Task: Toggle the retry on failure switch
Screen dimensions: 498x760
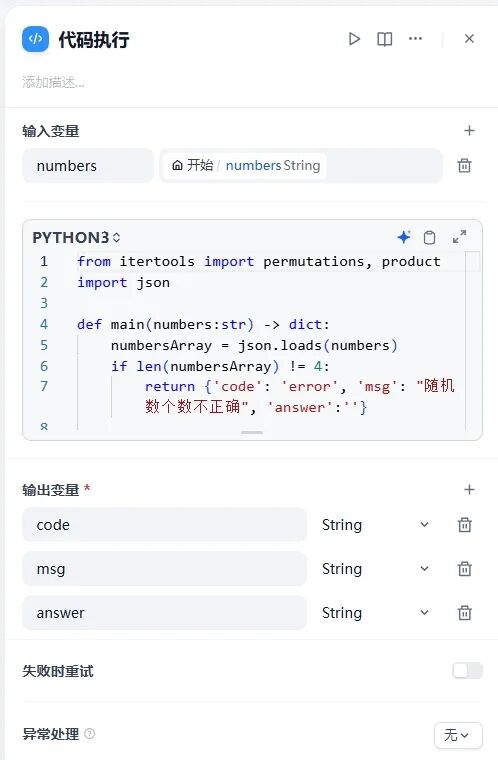Action: point(467,671)
